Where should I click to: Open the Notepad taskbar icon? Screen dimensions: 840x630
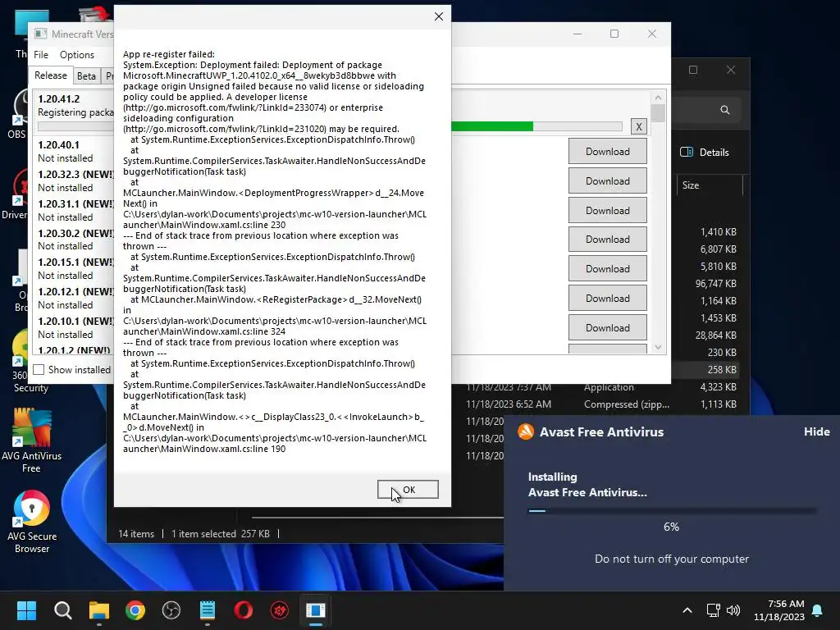pyautogui.click(x=208, y=610)
